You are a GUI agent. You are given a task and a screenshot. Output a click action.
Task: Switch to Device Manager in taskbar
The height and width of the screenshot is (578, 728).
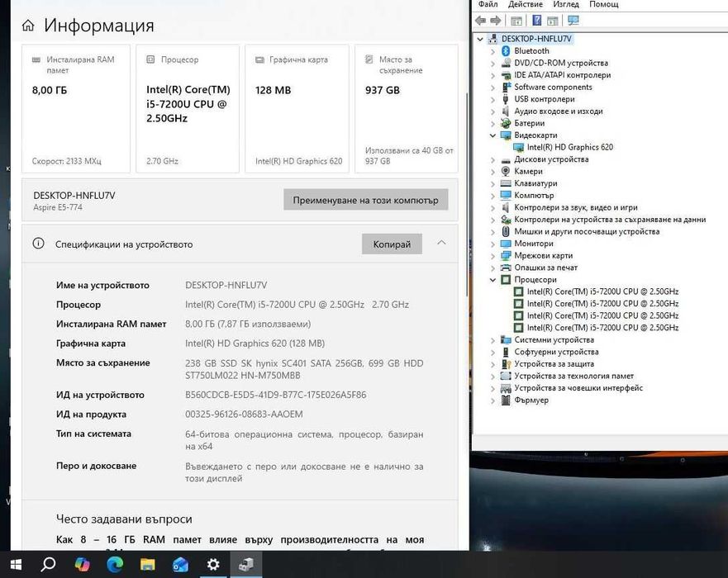coord(246,564)
